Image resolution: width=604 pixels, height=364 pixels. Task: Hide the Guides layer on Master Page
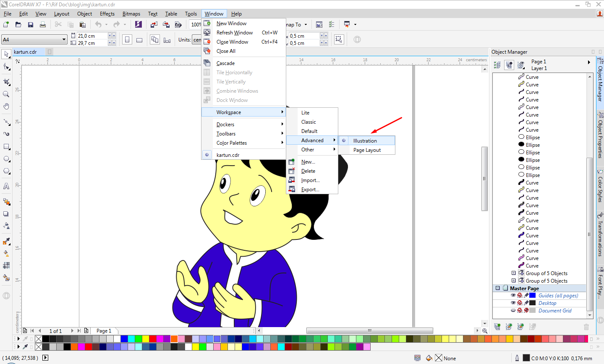(x=513, y=295)
